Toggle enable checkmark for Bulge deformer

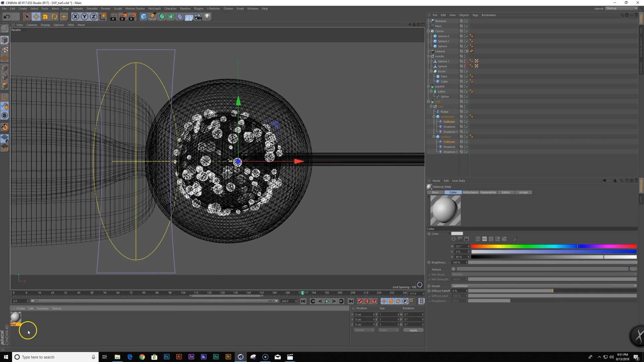tap(467, 112)
